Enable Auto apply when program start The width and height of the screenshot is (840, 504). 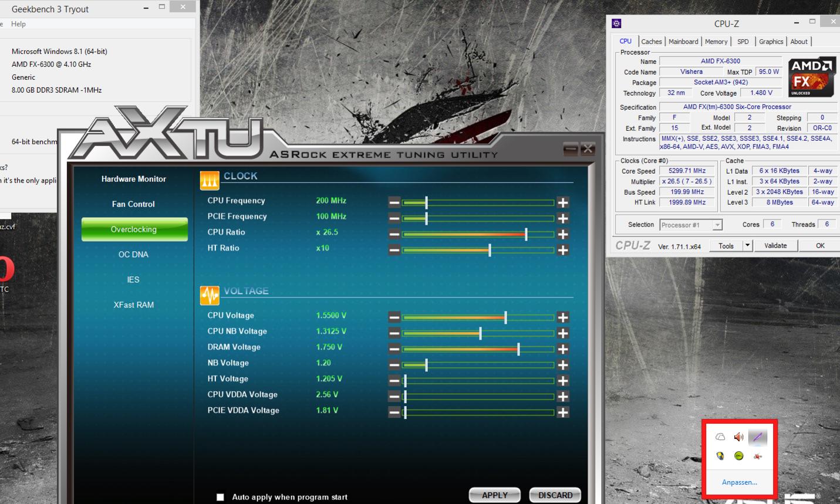click(x=220, y=497)
